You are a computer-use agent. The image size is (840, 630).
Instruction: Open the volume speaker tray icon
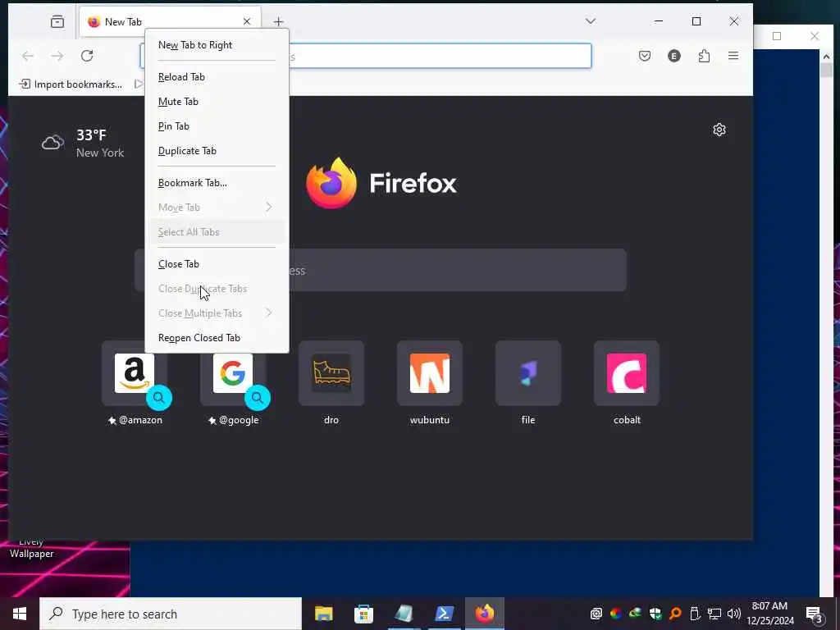(x=734, y=614)
